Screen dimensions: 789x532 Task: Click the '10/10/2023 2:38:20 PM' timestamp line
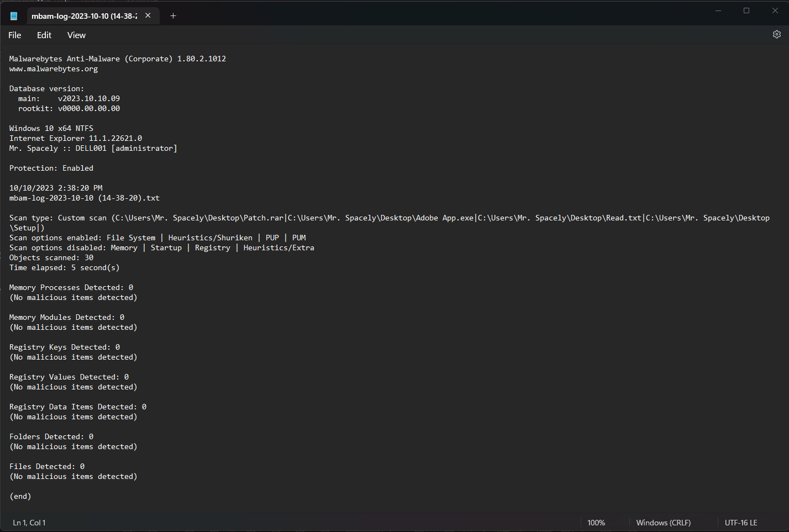tap(56, 188)
